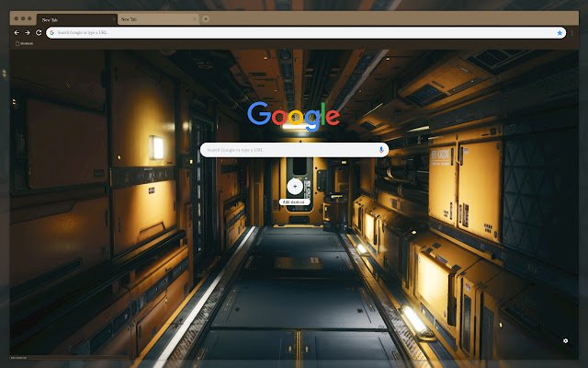This screenshot has height=368, width=588.
Task: Focus the address bar URL field
Action: click(x=306, y=33)
